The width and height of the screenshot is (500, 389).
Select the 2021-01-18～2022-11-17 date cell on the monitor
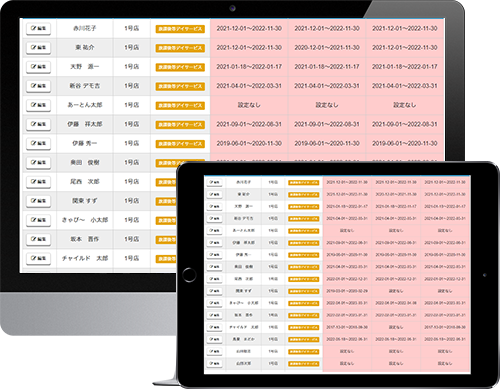[x=327, y=67]
